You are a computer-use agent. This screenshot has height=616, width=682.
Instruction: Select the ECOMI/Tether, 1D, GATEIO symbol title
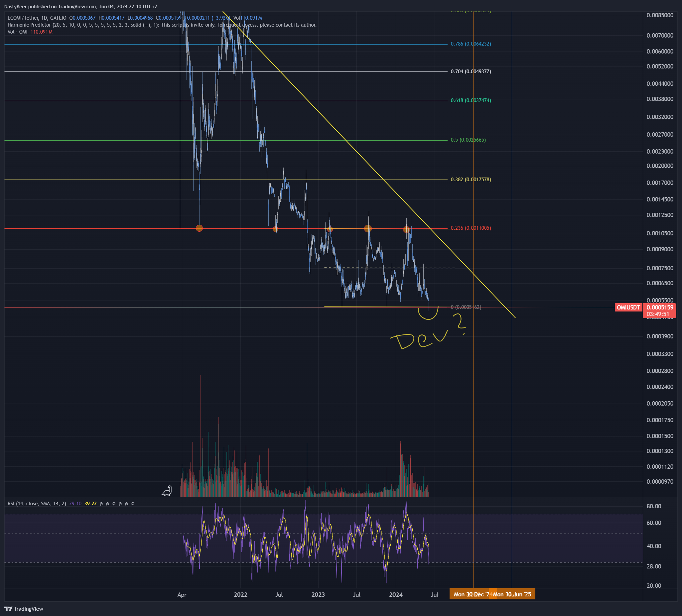click(x=37, y=18)
